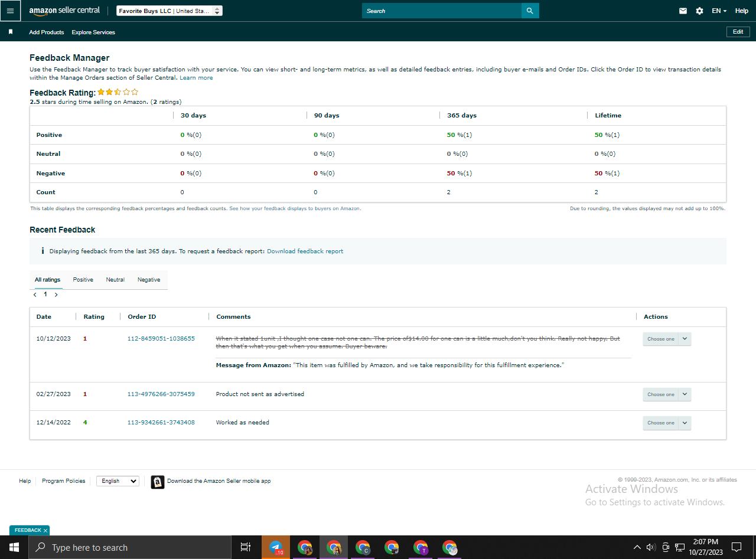Click the 10/12/2023 date cell
The height and width of the screenshot is (559, 756).
54,339
